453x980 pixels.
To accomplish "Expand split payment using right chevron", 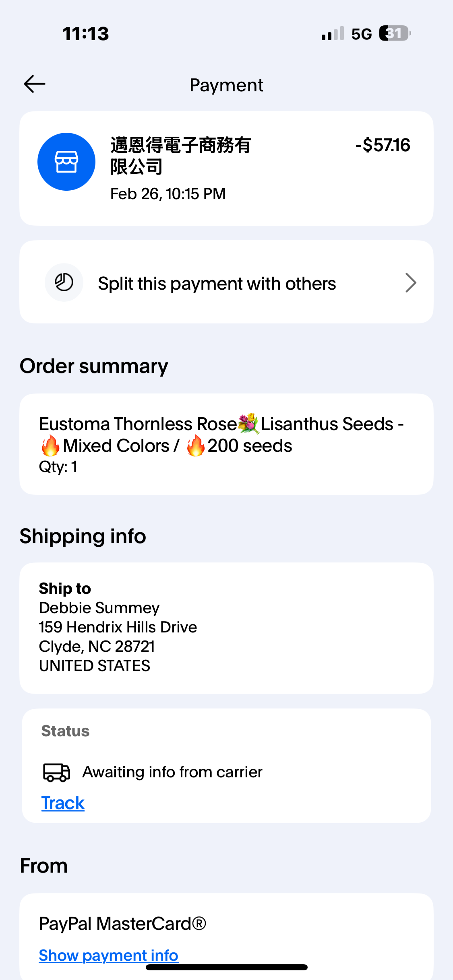I will [410, 282].
